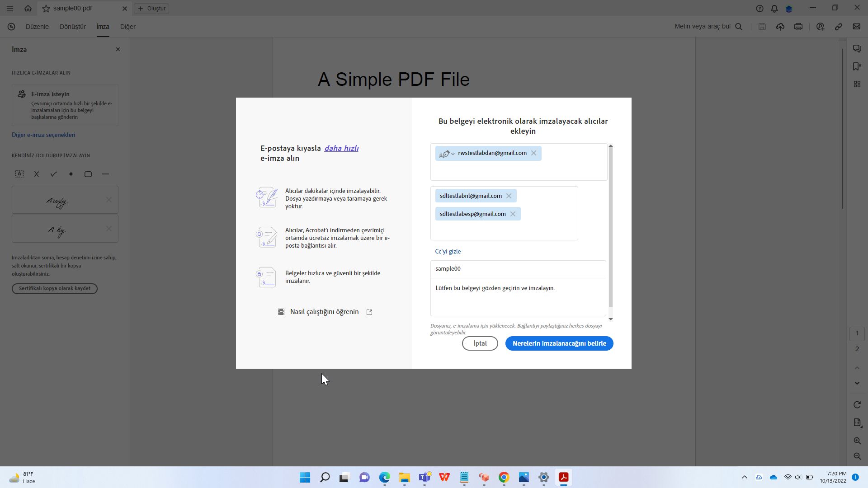
Task: Open the Düzenle menu tab
Action: pos(37,27)
